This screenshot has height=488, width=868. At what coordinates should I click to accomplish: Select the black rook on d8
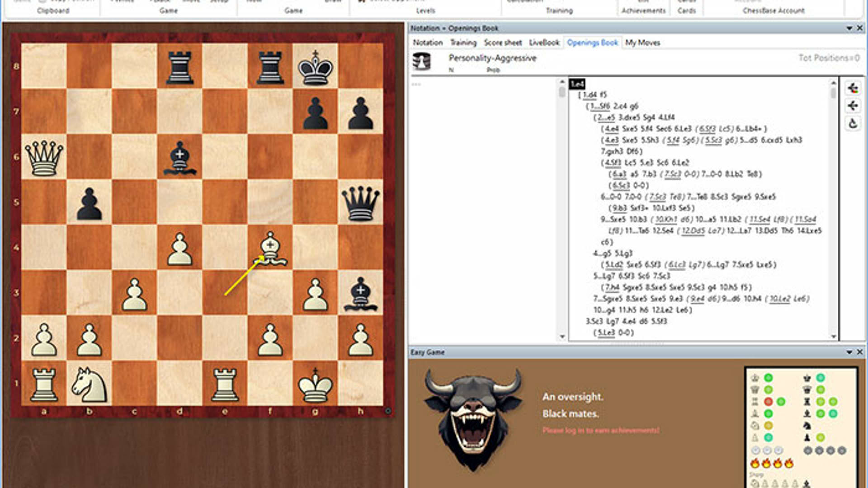[179, 67]
